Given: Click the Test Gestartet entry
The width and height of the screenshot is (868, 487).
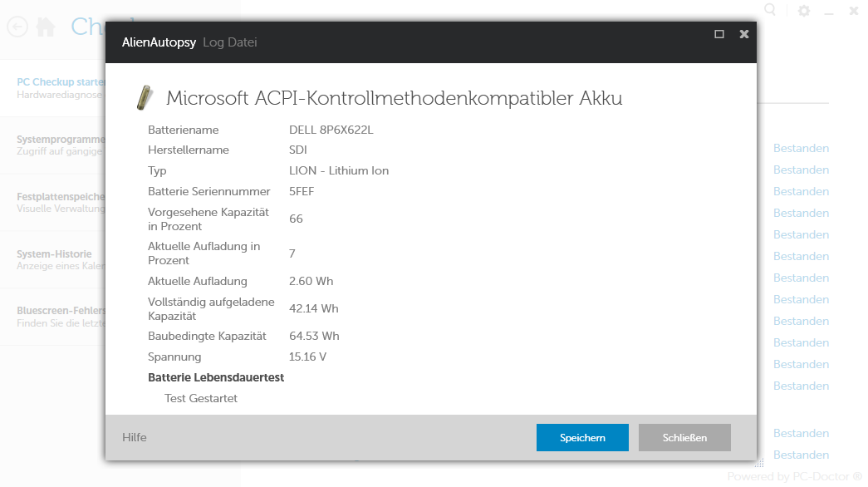Looking at the screenshot, I should pyautogui.click(x=201, y=398).
